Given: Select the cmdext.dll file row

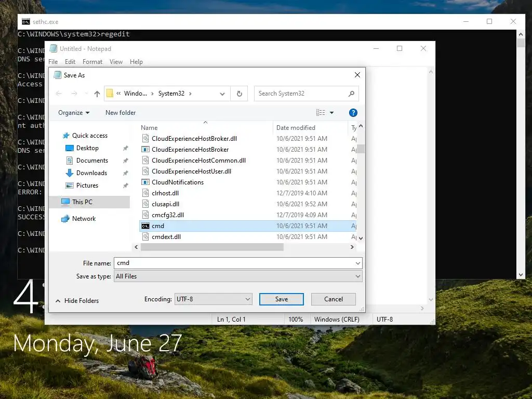Looking at the screenshot, I should click(248, 237).
